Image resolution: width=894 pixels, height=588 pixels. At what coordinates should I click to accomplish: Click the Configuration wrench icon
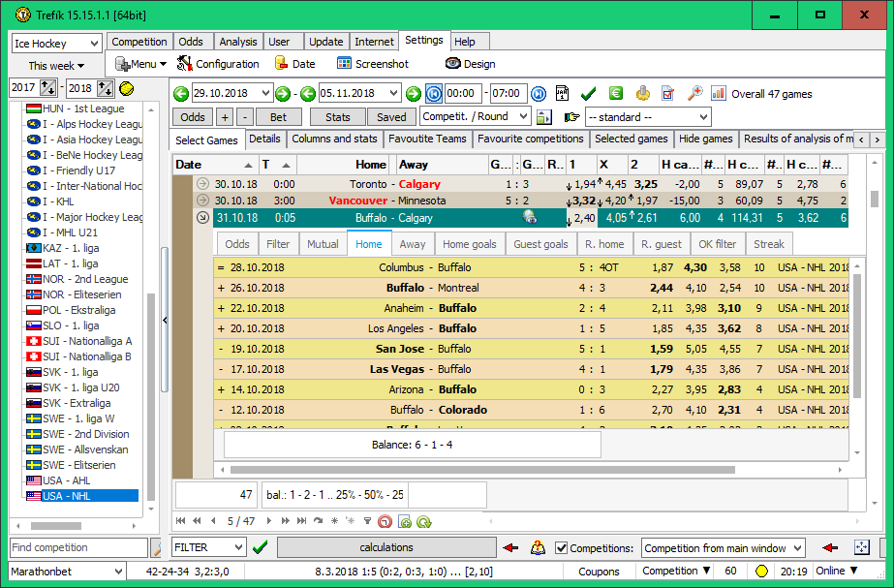coord(185,64)
